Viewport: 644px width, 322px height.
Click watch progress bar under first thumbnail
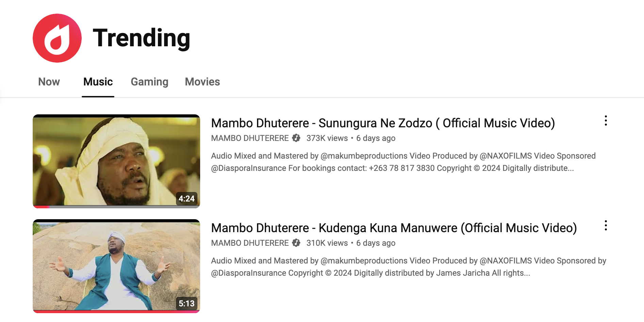click(x=116, y=207)
